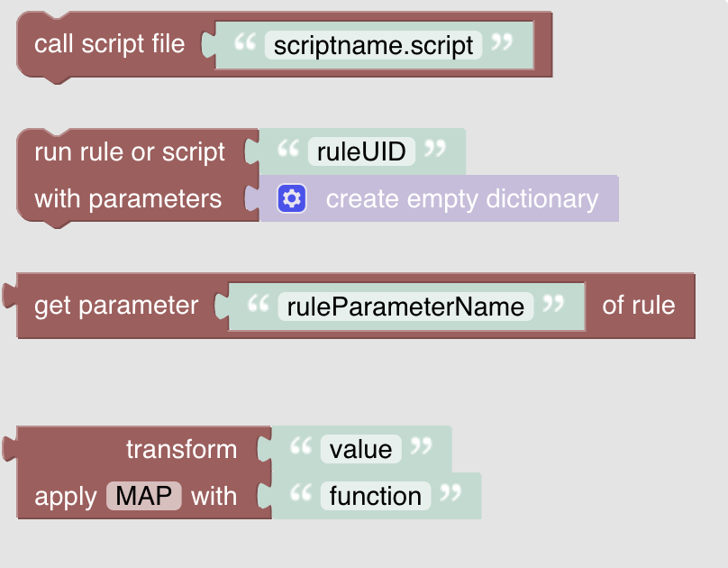Screen dimensions: 728x568
Task: Click the closing quote after ruleParameterName
Action: point(554,305)
